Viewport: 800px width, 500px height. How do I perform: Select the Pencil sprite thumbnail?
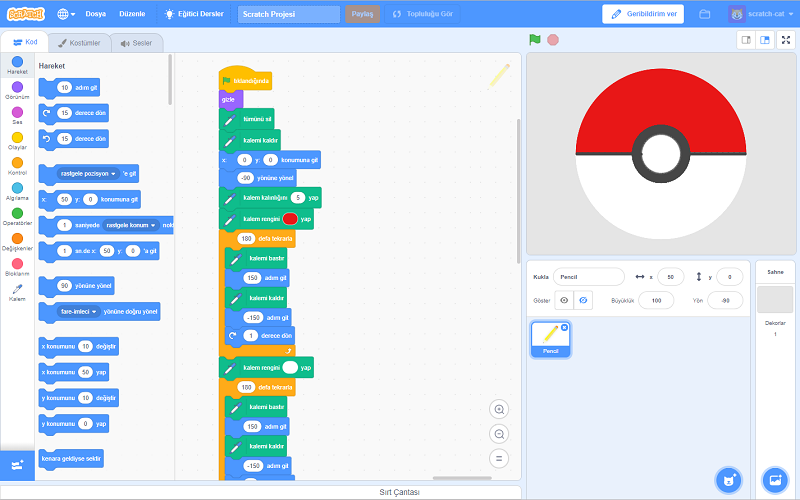(551, 339)
